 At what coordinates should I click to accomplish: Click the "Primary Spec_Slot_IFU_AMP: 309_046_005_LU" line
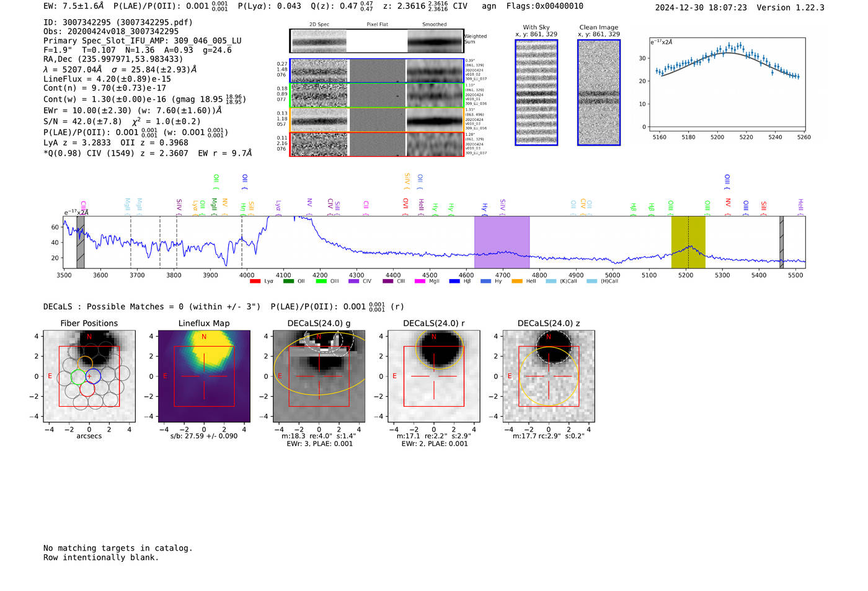point(143,40)
